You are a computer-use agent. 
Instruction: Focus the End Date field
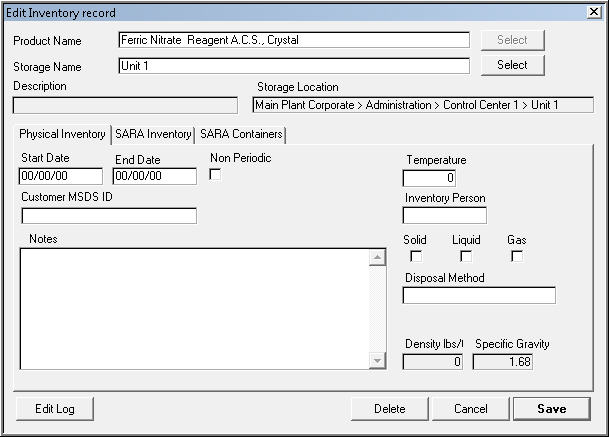pos(154,177)
